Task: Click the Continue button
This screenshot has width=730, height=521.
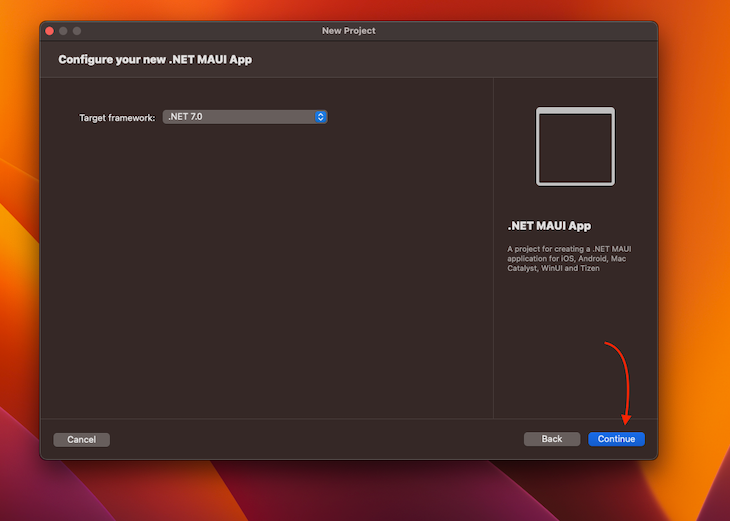Action: click(616, 439)
